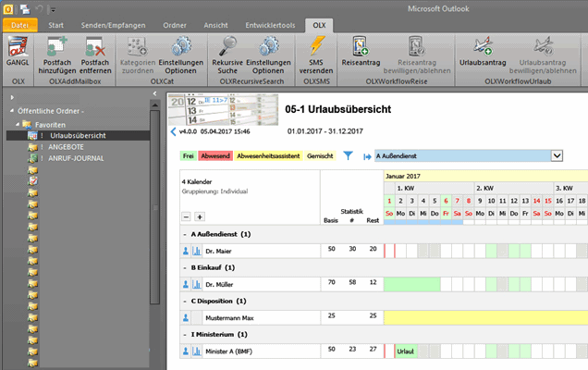The height and width of the screenshot is (370, 588).
Task: Toggle the Frei green legend filter
Action: tap(189, 156)
